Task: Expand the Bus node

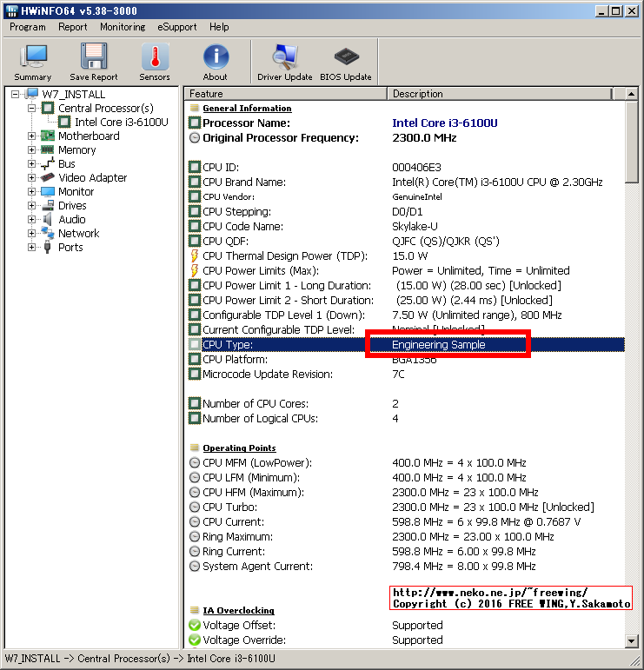Action: (31, 163)
